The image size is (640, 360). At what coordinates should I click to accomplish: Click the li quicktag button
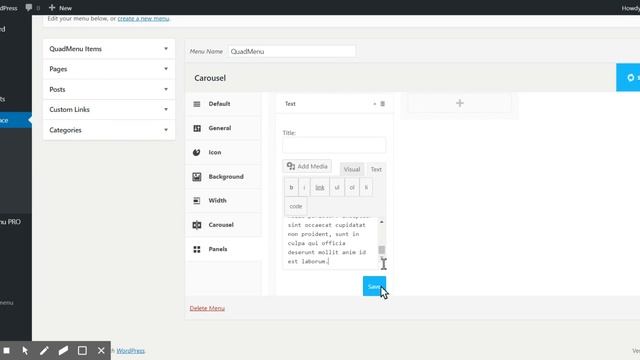[x=366, y=187]
